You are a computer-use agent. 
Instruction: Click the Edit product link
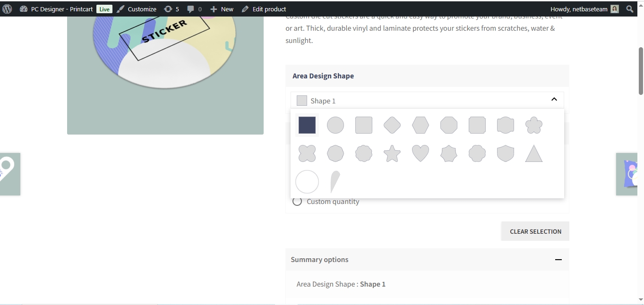[264, 9]
